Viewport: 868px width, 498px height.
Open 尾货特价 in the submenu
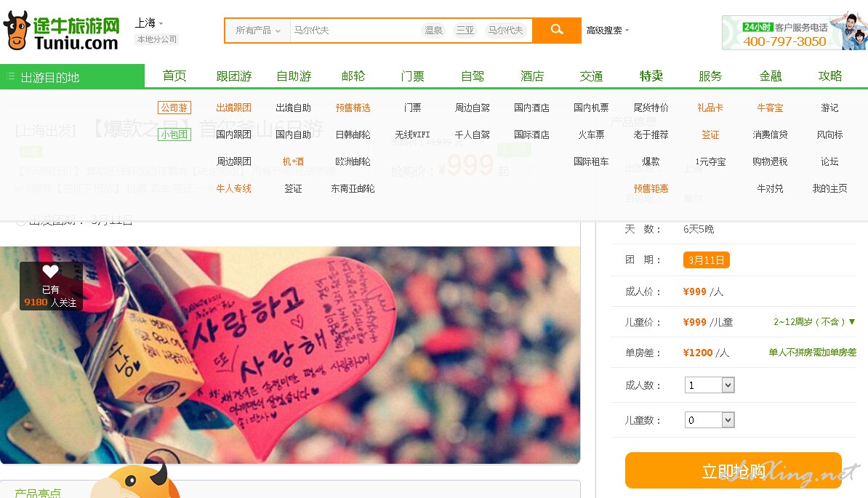[651, 108]
